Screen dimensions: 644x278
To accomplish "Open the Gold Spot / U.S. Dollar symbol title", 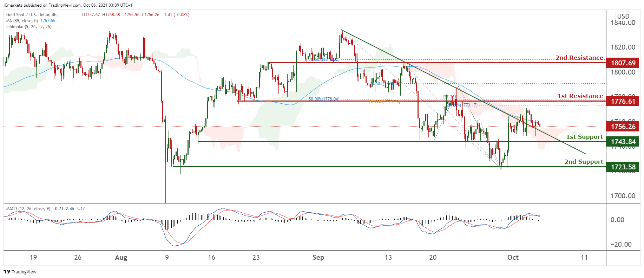I will pos(32,15).
